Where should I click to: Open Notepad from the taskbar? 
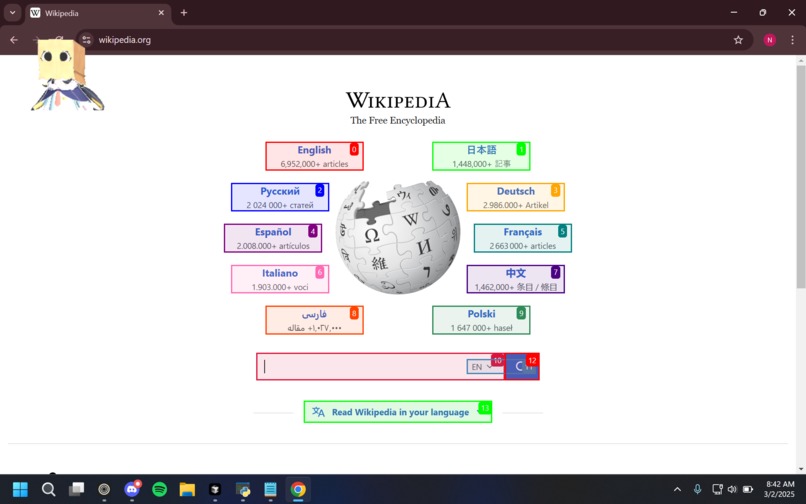coord(270,489)
